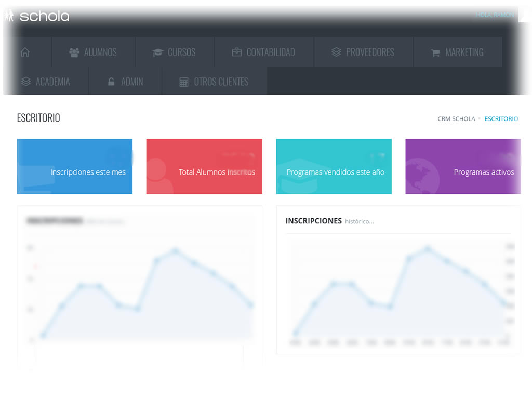Open the blue Inscripciones este mes tile
Image resolution: width=532 pixels, height=399 pixels.
click(x=75, y=167)
